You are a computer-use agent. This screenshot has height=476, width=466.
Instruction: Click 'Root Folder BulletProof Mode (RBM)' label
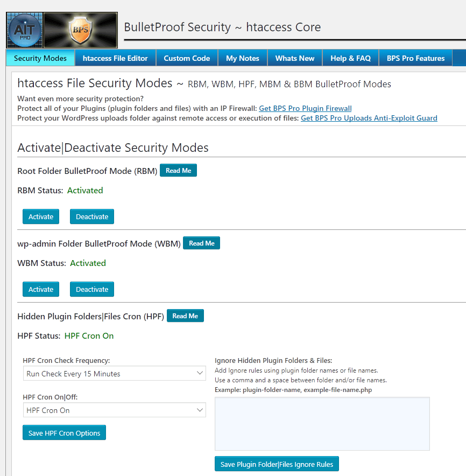pyautogui.click(x=87, y=171)
